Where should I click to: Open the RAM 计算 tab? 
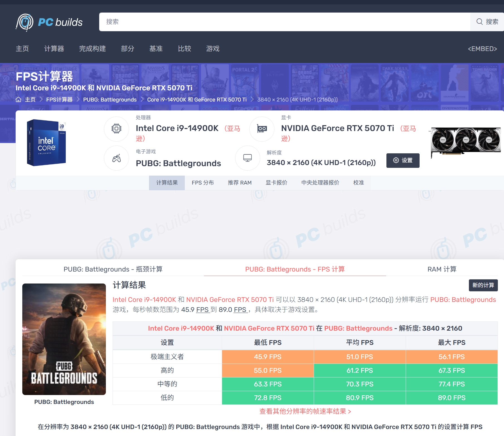point(442,269)
